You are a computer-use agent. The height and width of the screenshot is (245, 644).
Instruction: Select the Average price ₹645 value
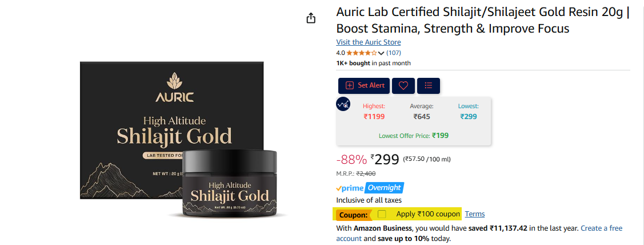tap(422, 117)
